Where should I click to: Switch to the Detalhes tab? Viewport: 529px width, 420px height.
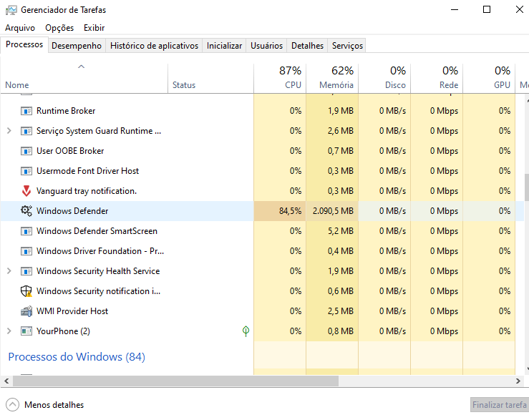click(307, 46)
